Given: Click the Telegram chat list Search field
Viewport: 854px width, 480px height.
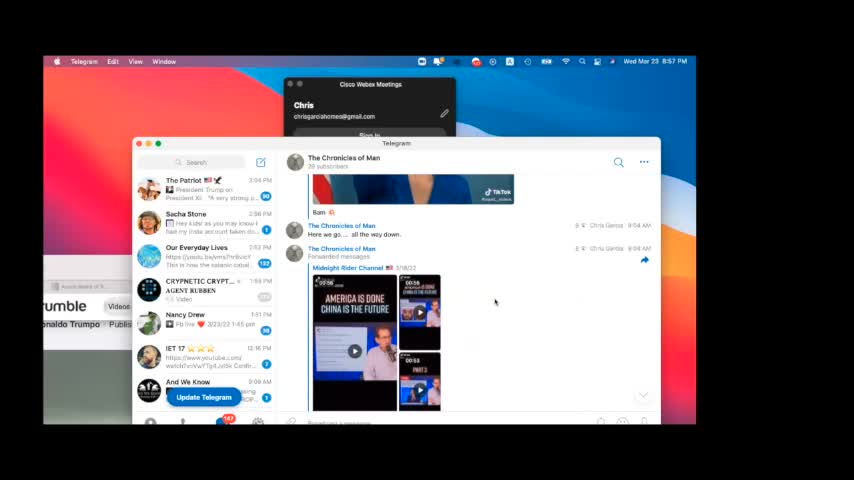Looking at the screenshot, I should pos(192,162).
